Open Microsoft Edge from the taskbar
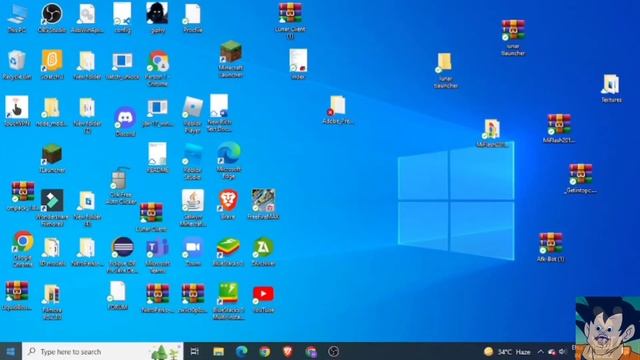This screenshot has width=640, height=360. tap(242, 351)
